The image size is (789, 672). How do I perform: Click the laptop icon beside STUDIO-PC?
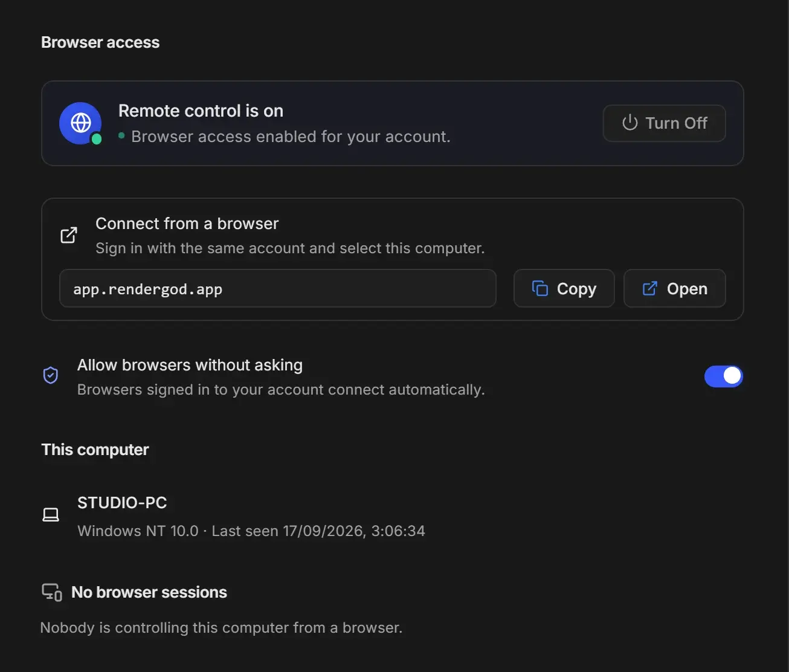[x=51, y=514]
